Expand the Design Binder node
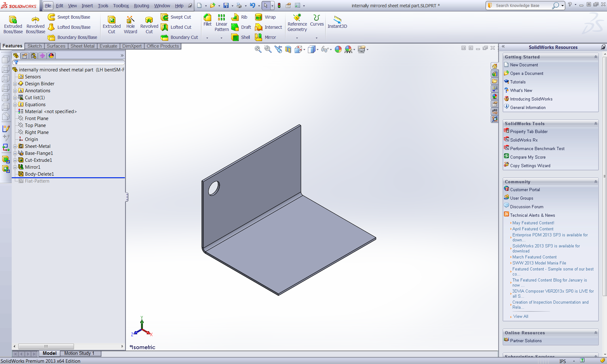 15,84
